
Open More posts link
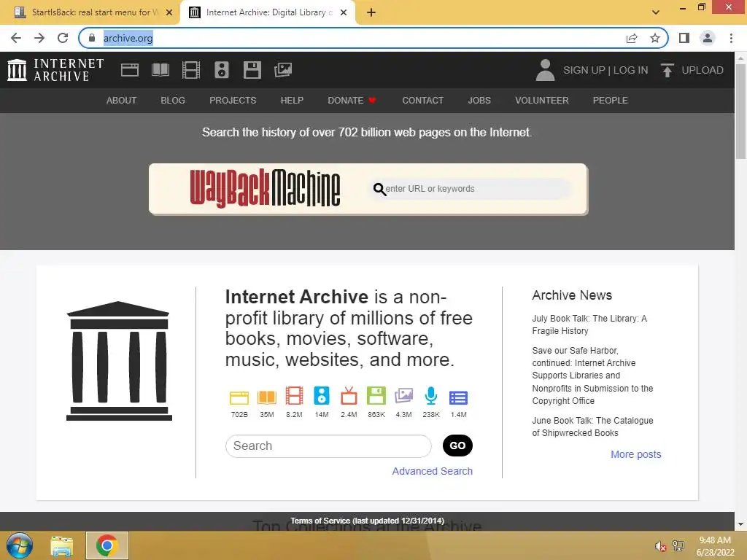(x=636, y=454)
